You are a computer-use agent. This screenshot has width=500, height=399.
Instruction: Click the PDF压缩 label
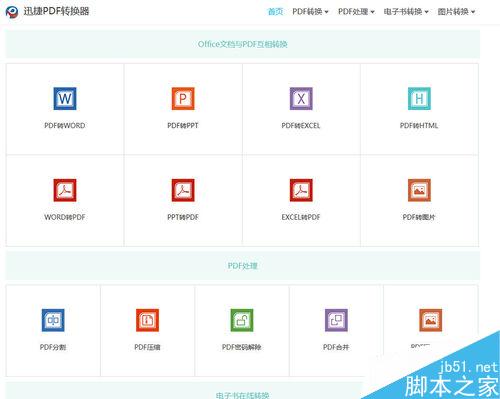147,347
